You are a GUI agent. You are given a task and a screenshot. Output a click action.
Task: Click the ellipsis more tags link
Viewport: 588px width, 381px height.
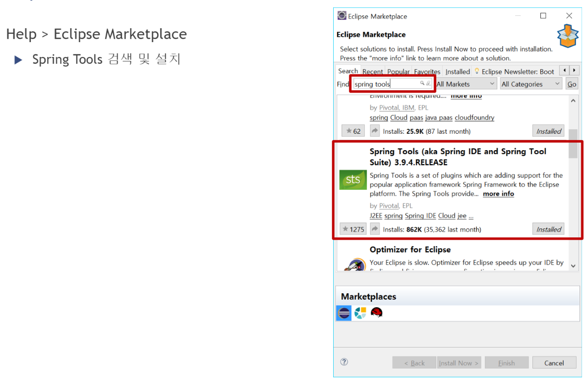[x=471, y=216]
